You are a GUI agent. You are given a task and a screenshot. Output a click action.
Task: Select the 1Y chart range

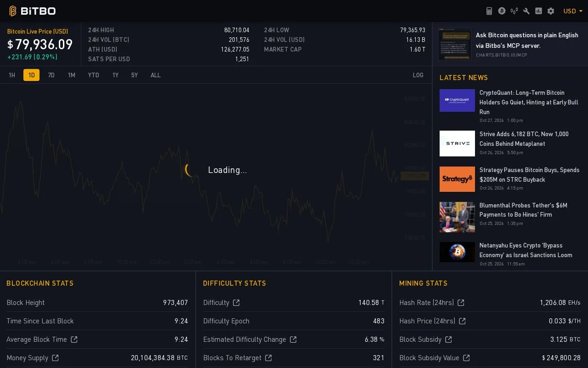[x=115, y=75]
